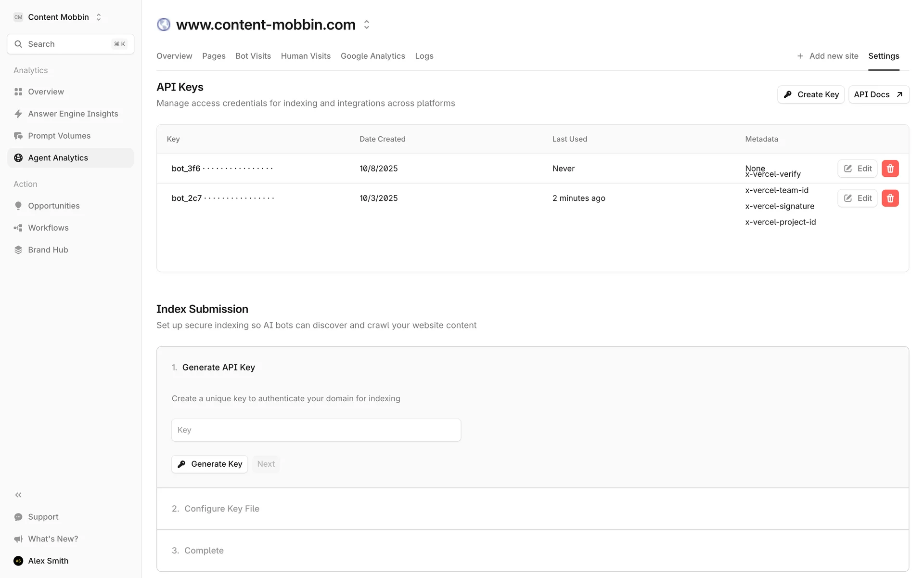Switch to Bot Visits tab

253,56
